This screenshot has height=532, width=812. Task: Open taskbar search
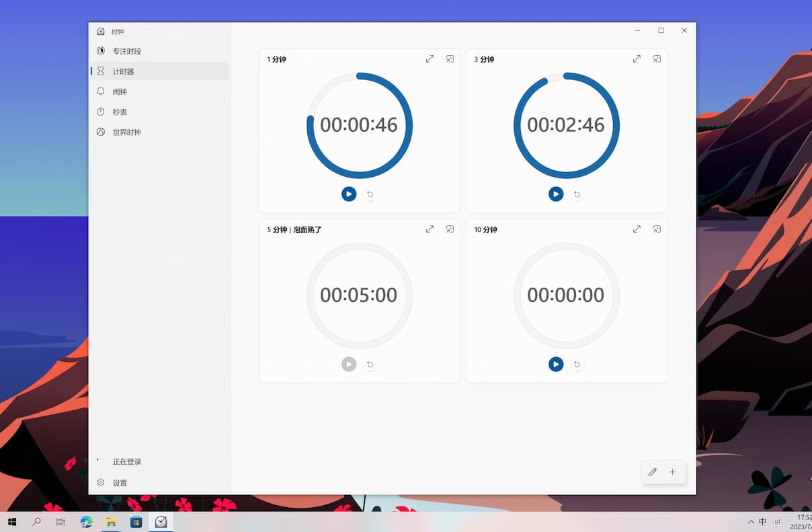pos(36,522)
